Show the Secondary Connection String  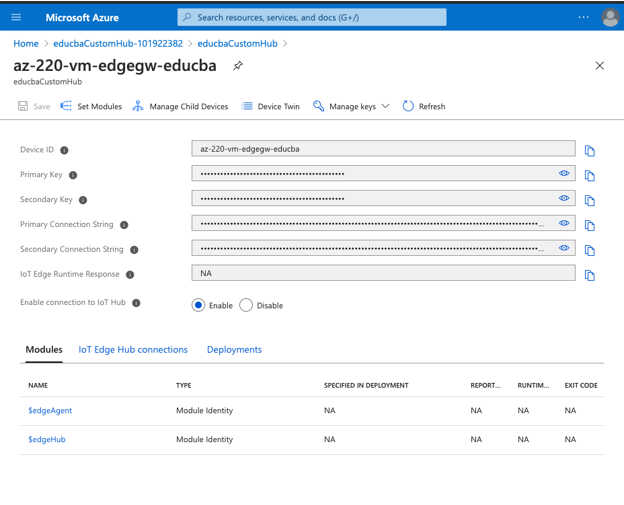564,248
